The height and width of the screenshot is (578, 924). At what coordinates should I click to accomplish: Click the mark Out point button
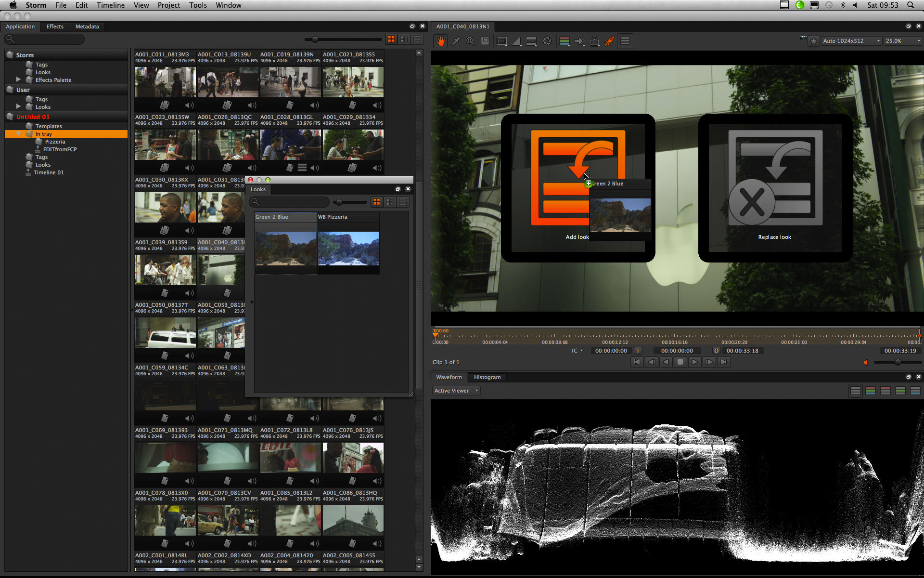tap(716, 351)
